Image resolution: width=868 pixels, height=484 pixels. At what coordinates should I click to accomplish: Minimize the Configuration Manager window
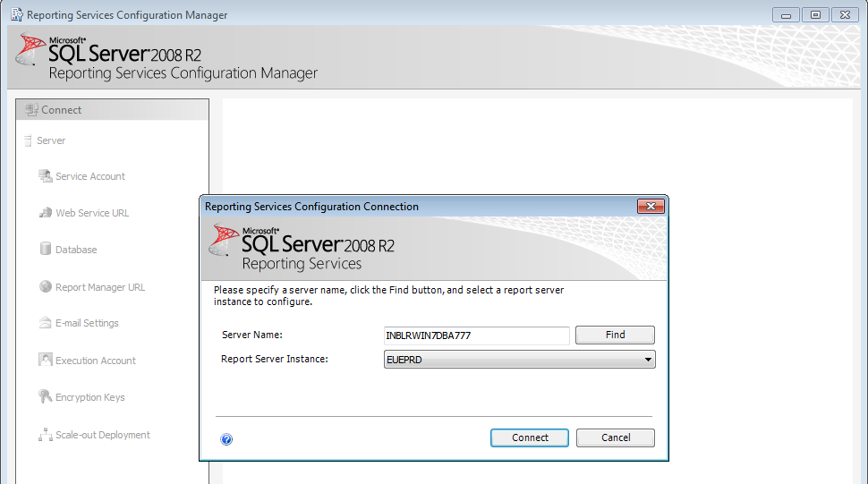[x=786, y=15]
